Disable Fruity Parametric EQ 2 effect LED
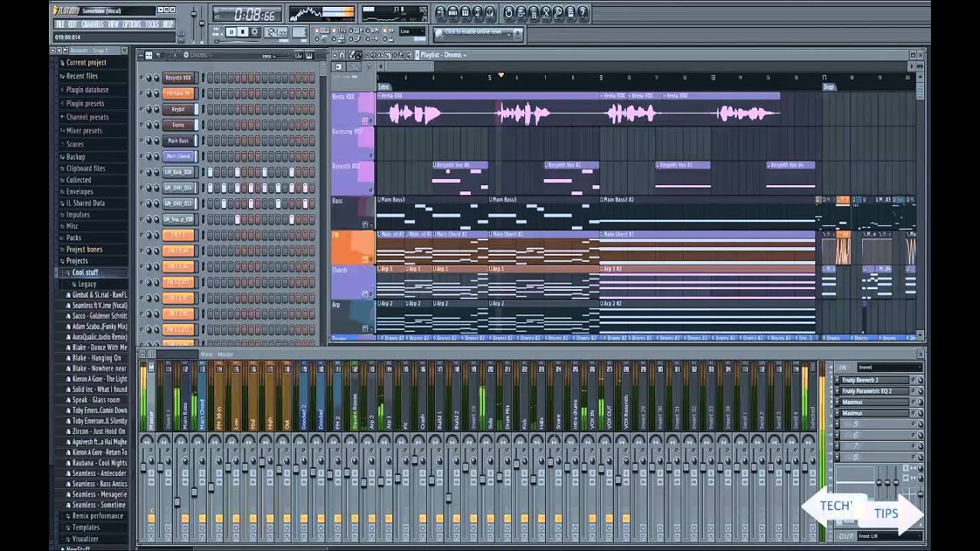This screenshot has height=551, width=980. click(913, 391)
